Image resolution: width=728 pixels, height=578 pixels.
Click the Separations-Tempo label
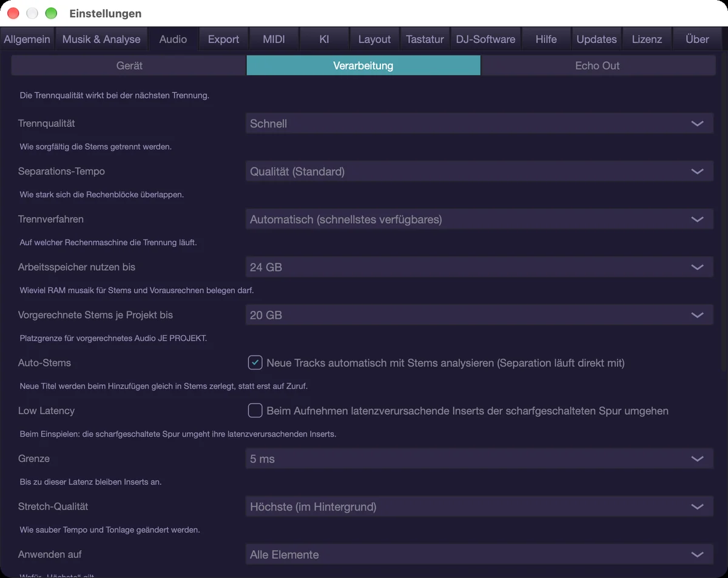coord(61,171)
